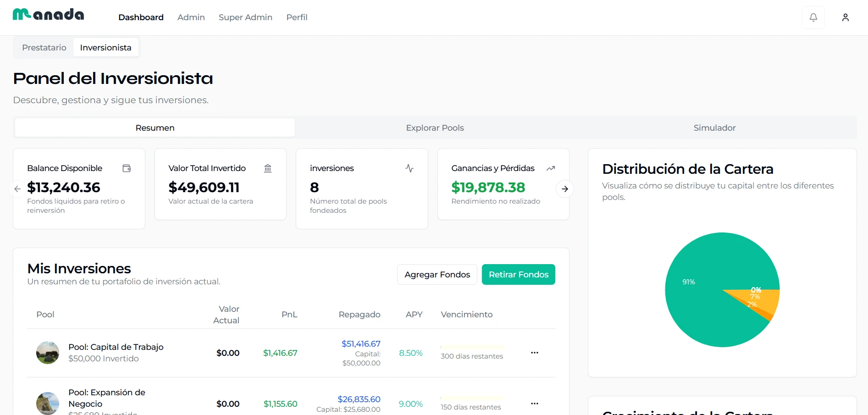868x415 pixels.
Task: Click Expansión de Negocio pool thumbnail
Action: click(x=48, y=404)
